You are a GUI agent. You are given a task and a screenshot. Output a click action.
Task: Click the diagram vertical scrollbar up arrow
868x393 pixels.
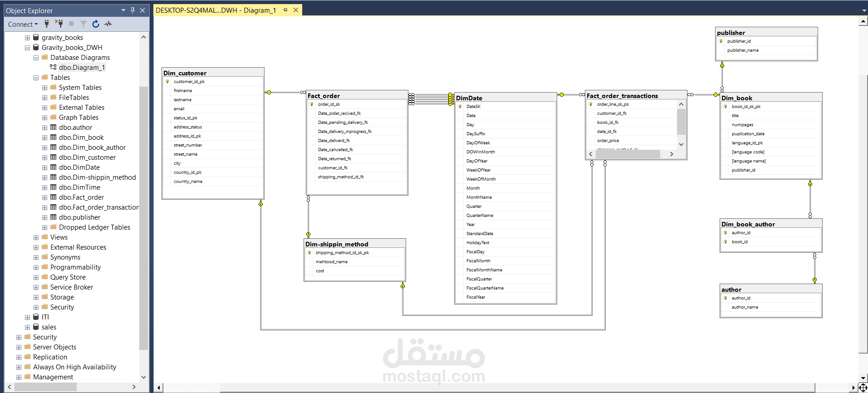point(863,21)
